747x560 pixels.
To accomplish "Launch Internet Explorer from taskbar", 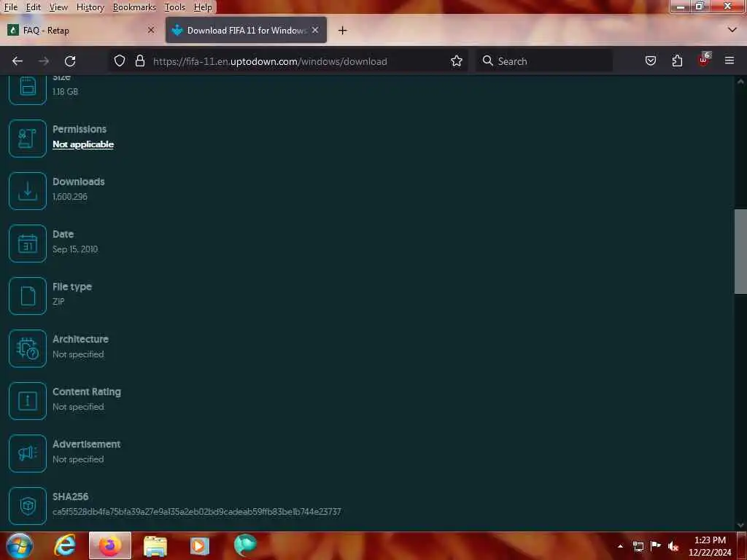I will [65, 545].
